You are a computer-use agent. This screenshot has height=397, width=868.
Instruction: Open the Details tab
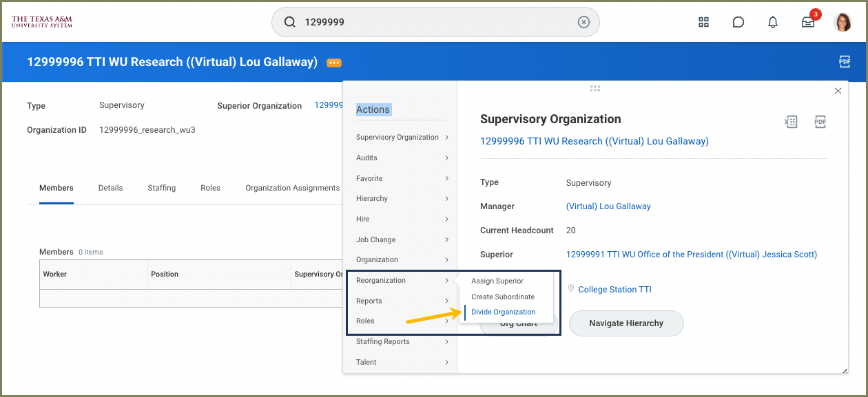tap(110, 188)
